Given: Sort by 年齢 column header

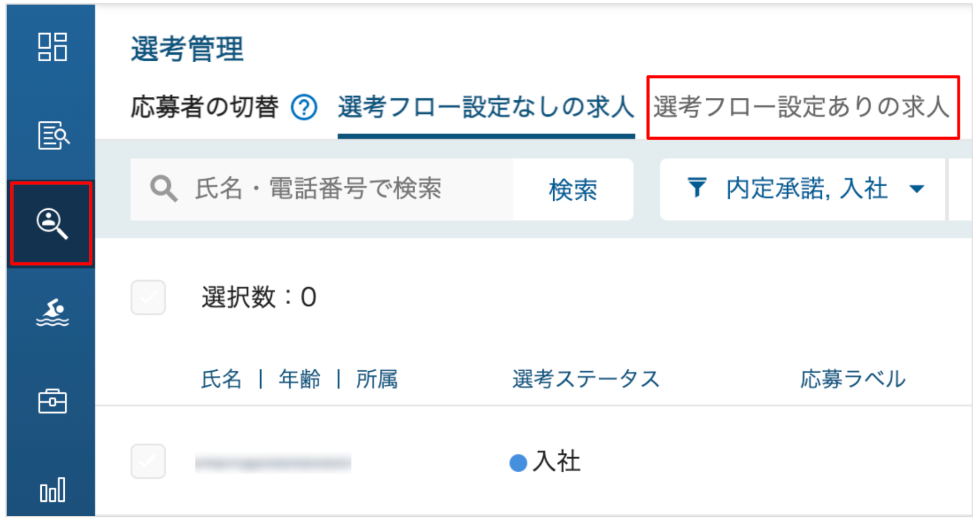Looking at the screenshot, I should click(299, 379).
